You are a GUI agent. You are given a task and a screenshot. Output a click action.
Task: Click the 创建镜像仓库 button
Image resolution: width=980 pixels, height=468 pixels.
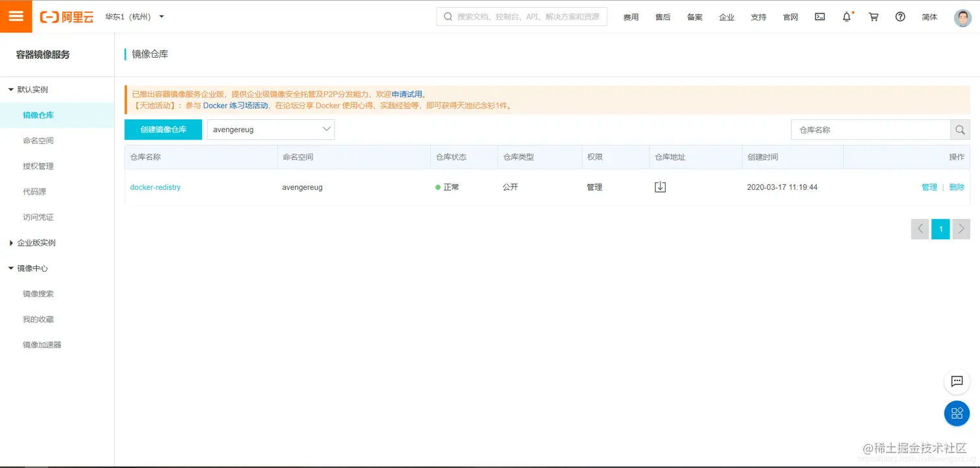point(163,129)
